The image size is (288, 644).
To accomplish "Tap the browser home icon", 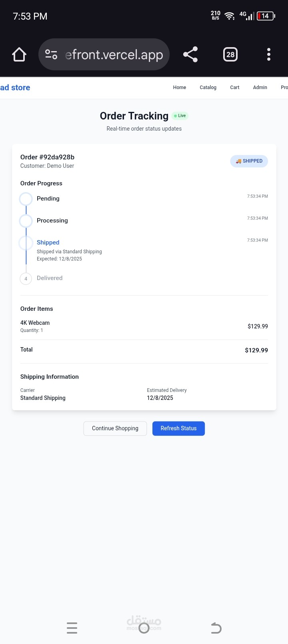I will [x=19, y=54].
